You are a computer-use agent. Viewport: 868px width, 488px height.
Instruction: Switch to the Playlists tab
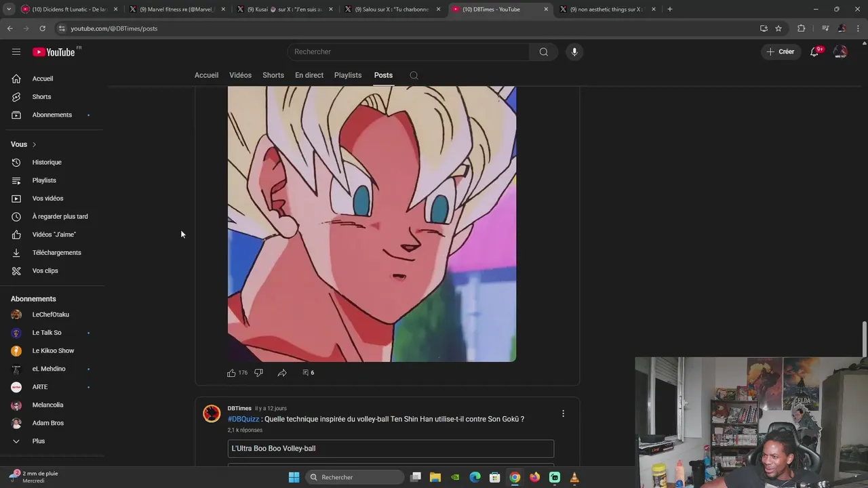pyautogui.click(x=348, y=75)
